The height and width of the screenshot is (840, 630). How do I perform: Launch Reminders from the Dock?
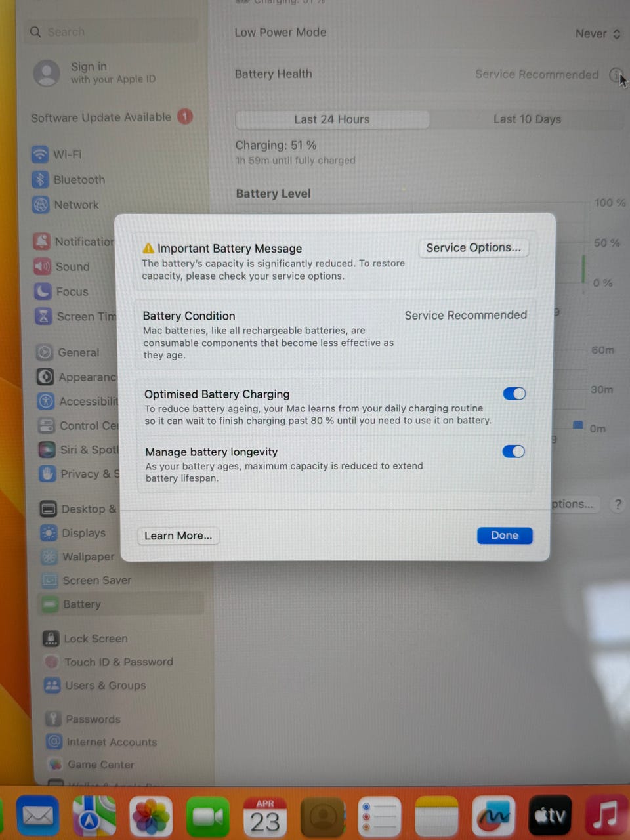(x=379, y=816)
